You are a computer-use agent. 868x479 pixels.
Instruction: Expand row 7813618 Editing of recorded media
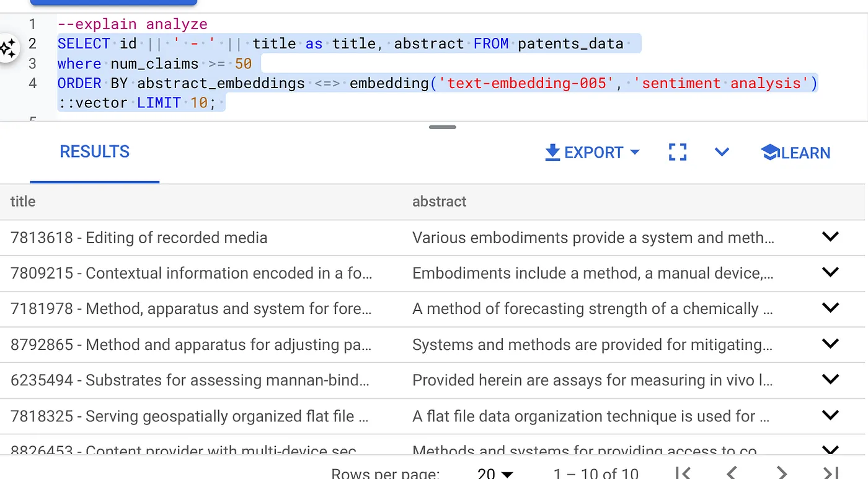[x=830, y=237]
